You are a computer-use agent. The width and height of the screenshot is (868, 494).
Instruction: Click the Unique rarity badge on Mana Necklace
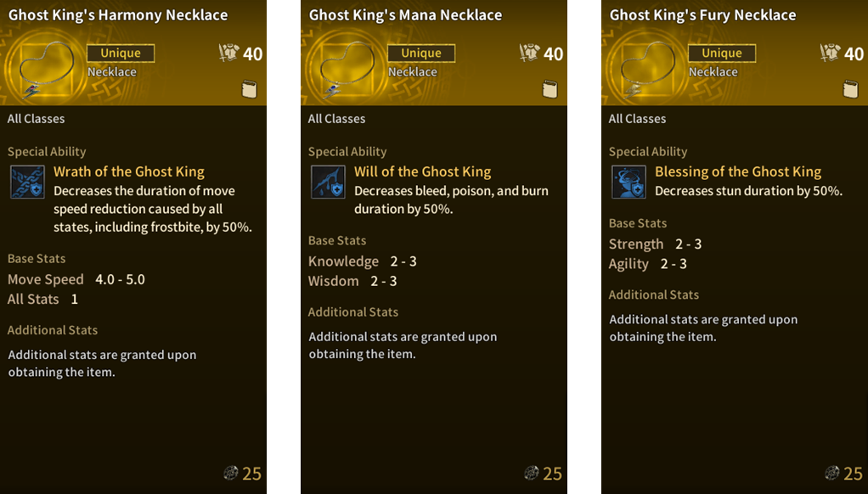(x=421, y=53)
